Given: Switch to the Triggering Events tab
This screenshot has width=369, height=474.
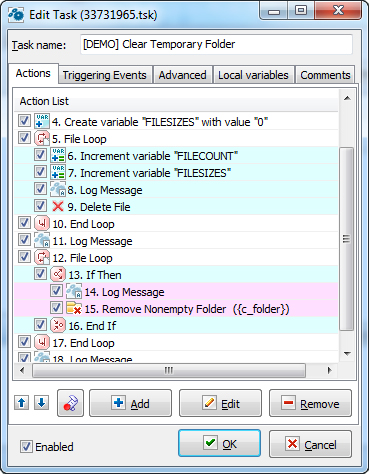Looking at the screenshot, I should pos(105,75).
